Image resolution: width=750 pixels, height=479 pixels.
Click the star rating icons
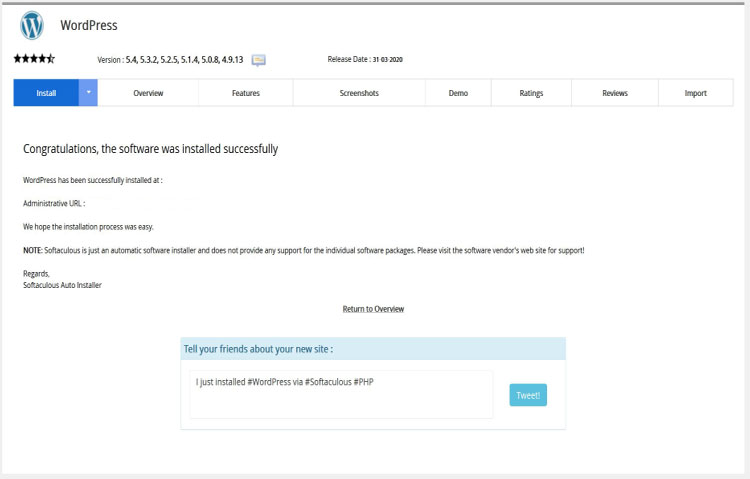click(34, 59)
